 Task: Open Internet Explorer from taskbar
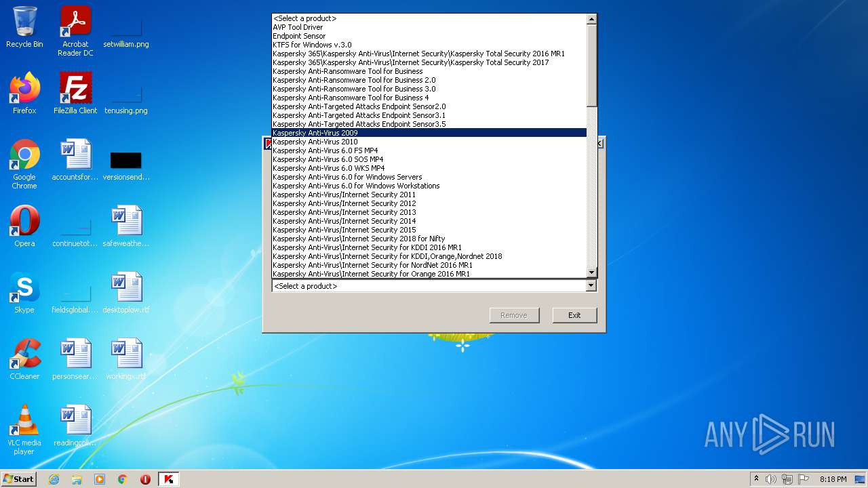pyautogui.click(x=54, y=479)
